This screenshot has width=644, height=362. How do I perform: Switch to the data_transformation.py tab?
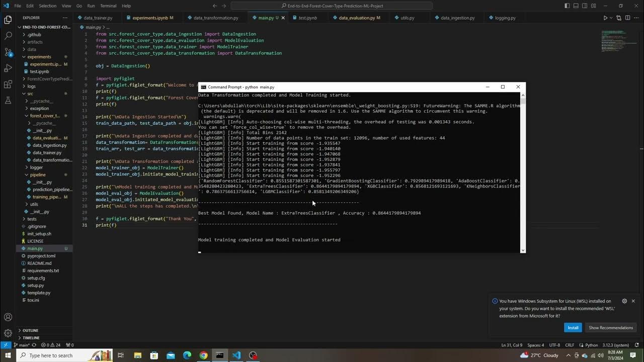(215, 18)
